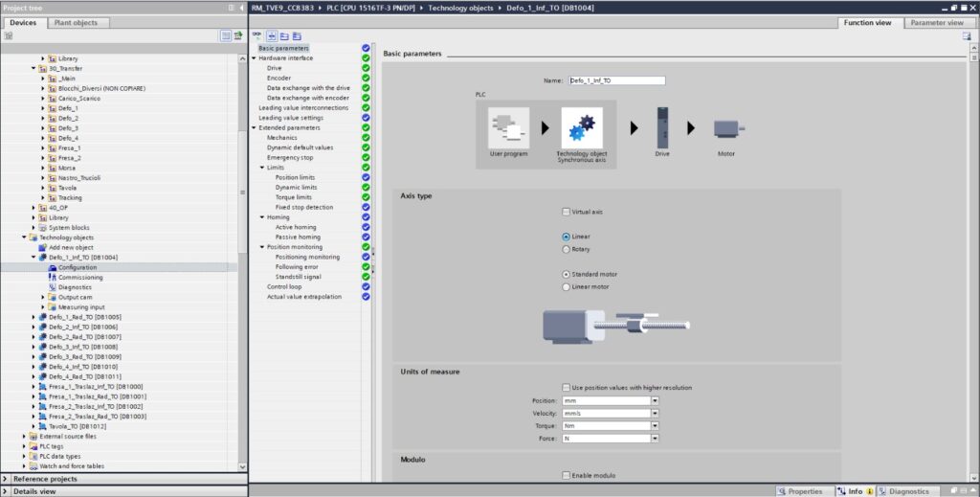Open Torque limits page
This screenshot has width=980, height=497.
coord(293,197)
